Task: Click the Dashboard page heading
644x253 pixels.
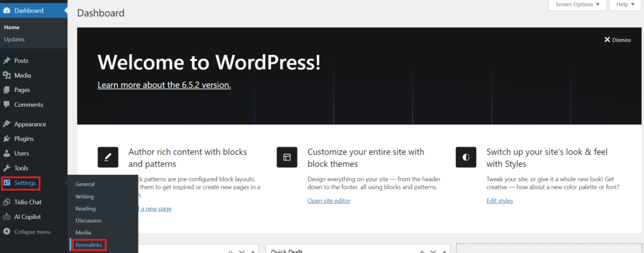Action: coord(101,13)
